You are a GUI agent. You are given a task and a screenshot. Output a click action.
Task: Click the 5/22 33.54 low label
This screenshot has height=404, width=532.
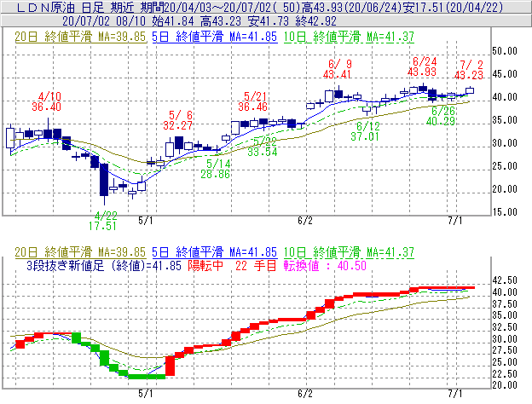click(263, 147)
